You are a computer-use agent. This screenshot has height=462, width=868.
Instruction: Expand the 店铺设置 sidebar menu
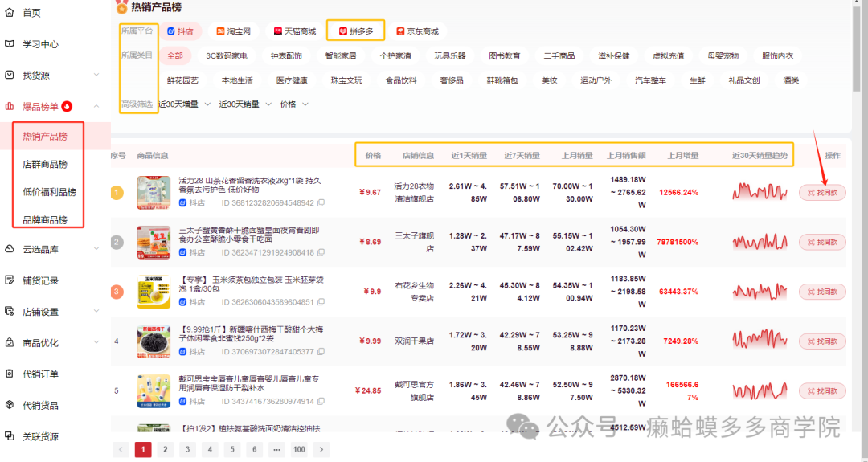click(96, 312)
